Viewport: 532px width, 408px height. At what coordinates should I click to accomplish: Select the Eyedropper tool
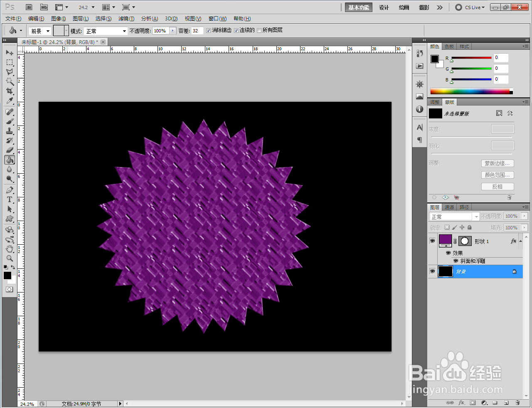coord(10,101)
